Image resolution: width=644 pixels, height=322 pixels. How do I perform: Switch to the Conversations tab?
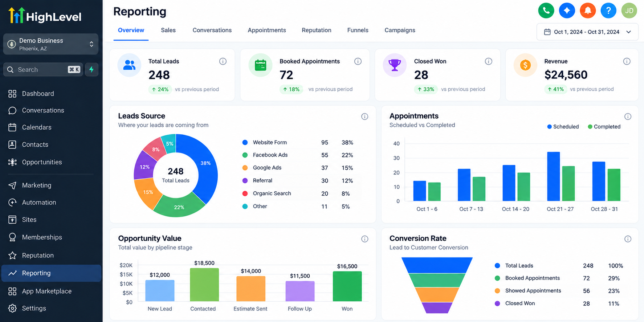point(212,30)
